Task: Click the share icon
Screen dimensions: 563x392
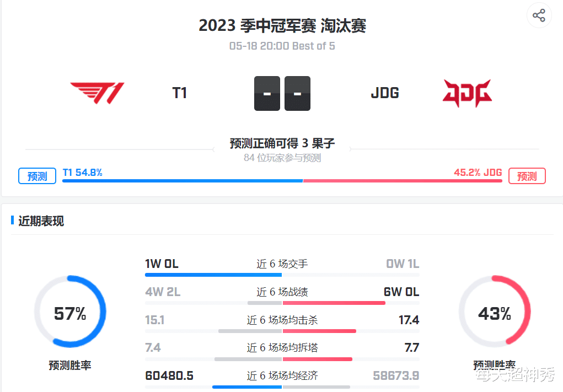Action: 539,15
